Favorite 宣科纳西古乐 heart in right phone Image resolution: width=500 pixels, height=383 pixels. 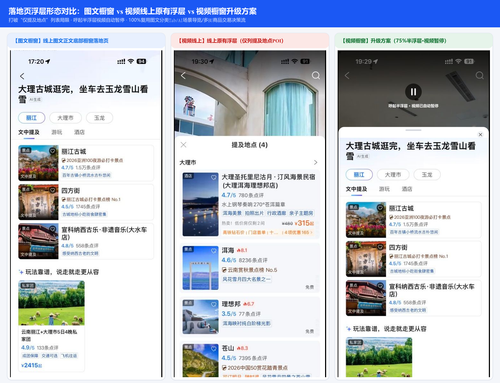(x=380, y=286)
